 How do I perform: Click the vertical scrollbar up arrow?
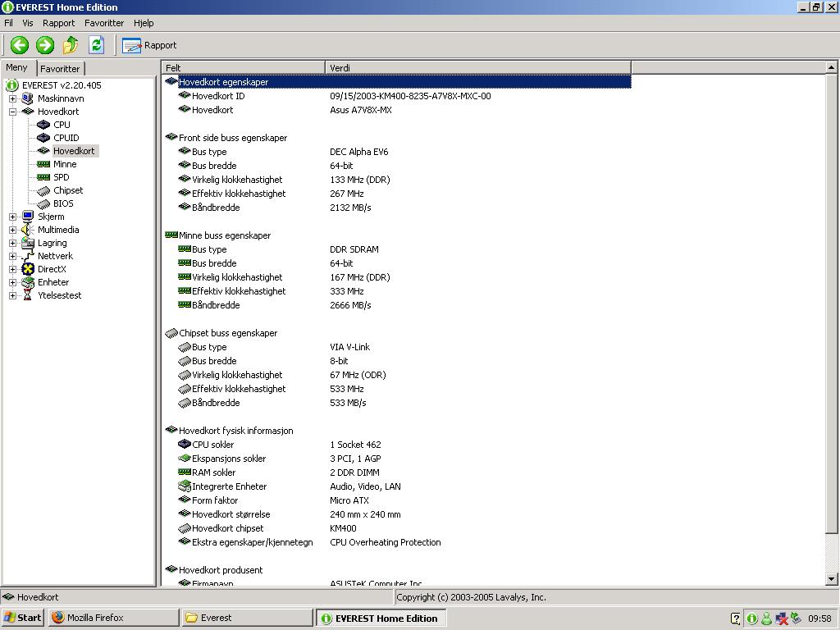coord(831,67)
